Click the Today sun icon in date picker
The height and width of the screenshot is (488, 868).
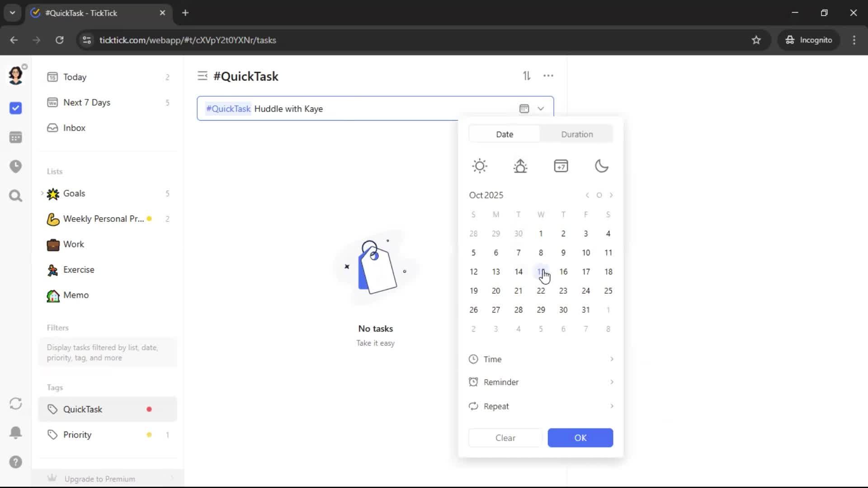[x=480, y=166]
